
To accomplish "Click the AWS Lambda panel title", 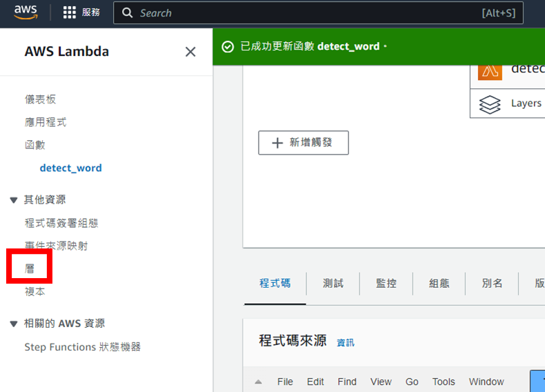I will point(67,52).
